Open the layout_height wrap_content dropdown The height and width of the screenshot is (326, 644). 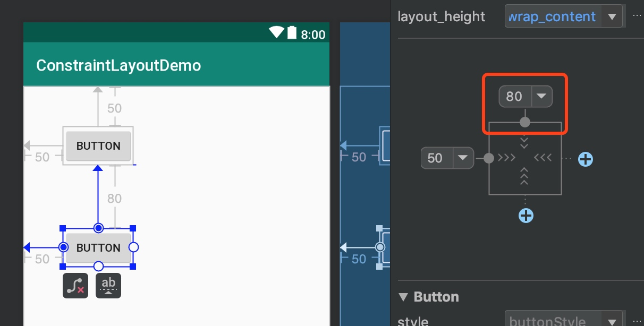(x=612, y=16)
